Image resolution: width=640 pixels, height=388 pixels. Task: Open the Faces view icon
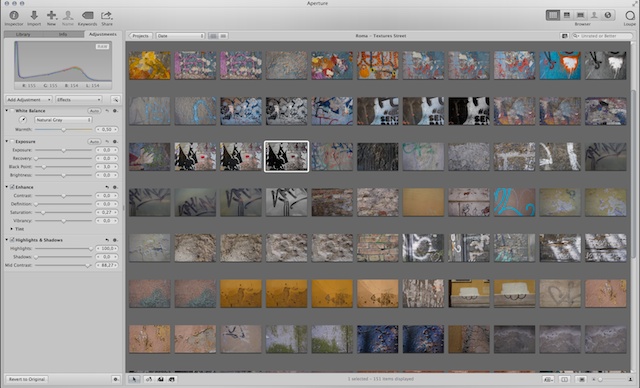594,15
